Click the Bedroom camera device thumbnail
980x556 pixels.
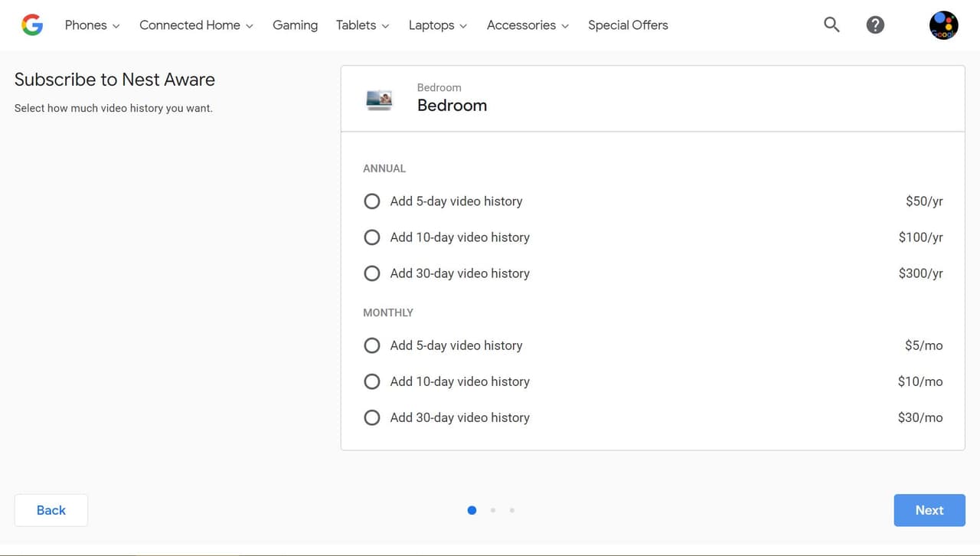[379, 100]
